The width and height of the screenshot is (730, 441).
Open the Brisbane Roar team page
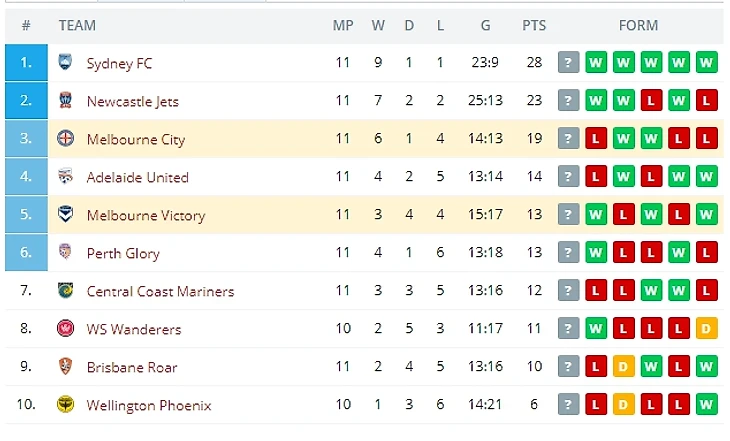(x=132, y=367)
